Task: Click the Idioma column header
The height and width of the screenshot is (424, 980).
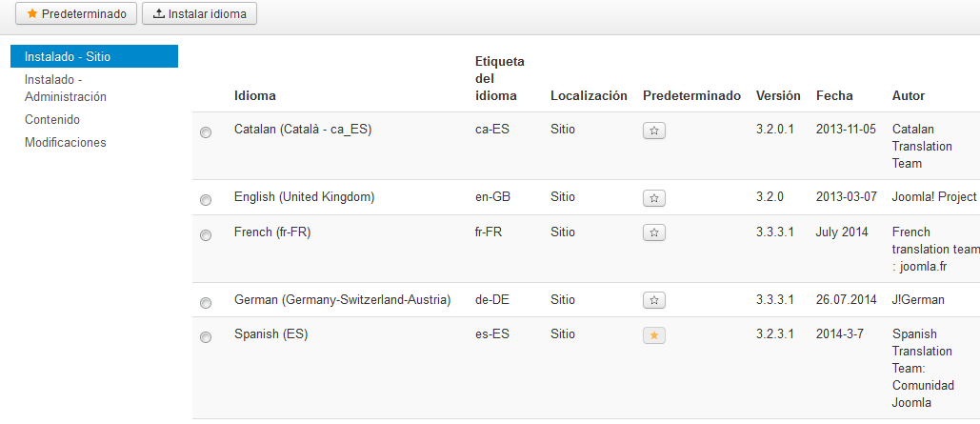Action: (255, 95)
